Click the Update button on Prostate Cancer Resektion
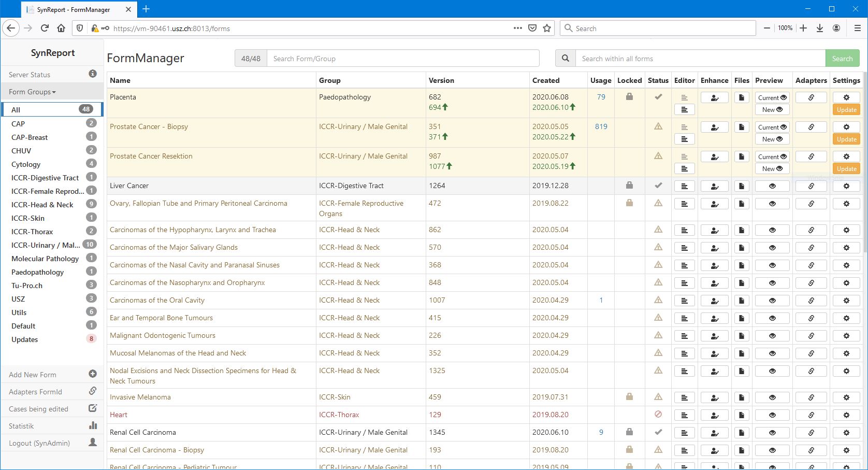Screen dimensions: 868x470 846,168
